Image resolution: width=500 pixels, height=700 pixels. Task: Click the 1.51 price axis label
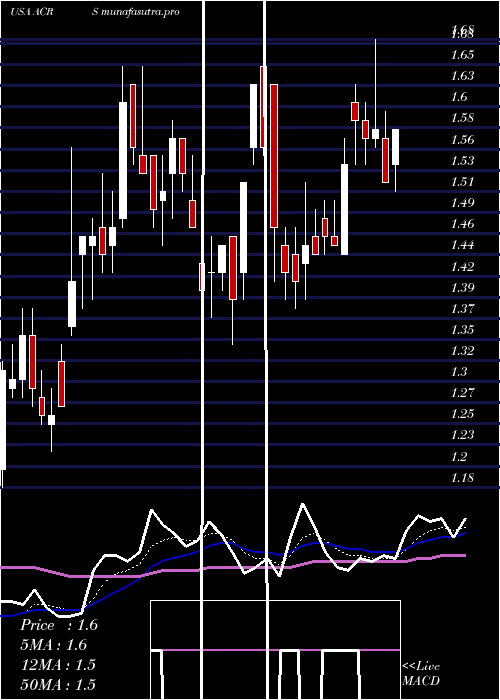point(462,182)
